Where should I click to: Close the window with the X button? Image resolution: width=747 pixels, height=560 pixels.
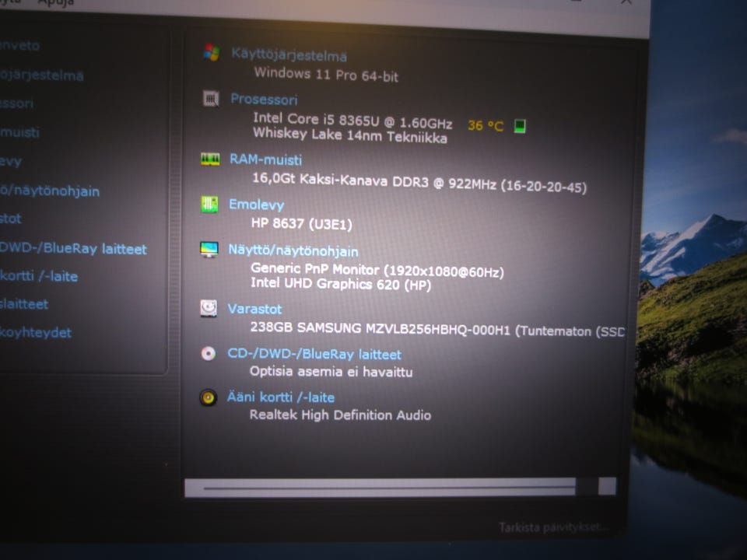[x=626, y=2]
